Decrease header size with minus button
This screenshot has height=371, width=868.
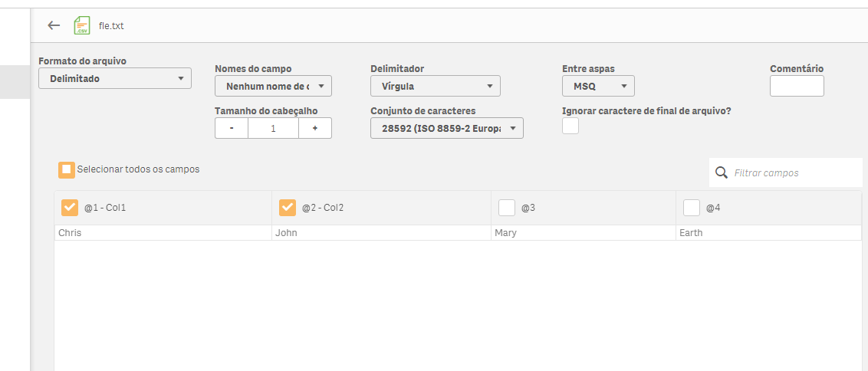(x=232, y=128)
